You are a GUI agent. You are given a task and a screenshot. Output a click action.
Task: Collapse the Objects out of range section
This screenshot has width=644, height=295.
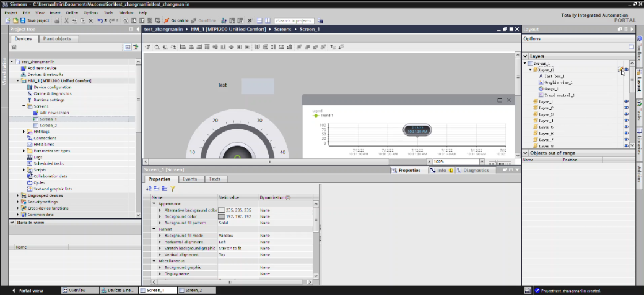[x=526, y=153]
